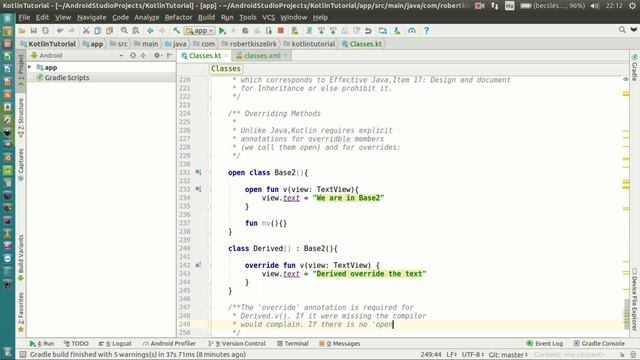The height and width of the screenshot is (360, 640).
Task: Open the Refactor menu
Action: (178, 18)
